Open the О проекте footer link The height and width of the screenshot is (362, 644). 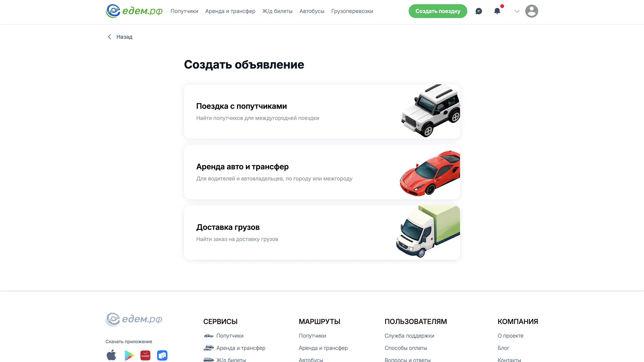510,335
